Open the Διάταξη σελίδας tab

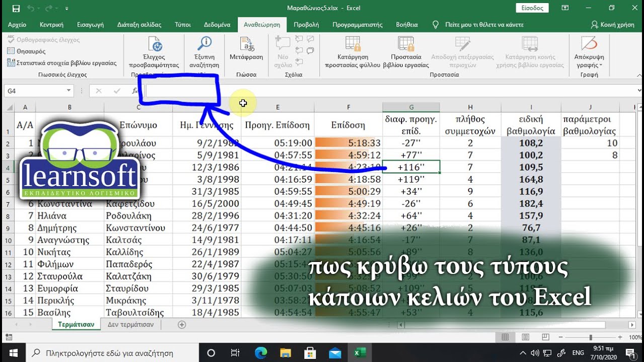coord(139,25)
